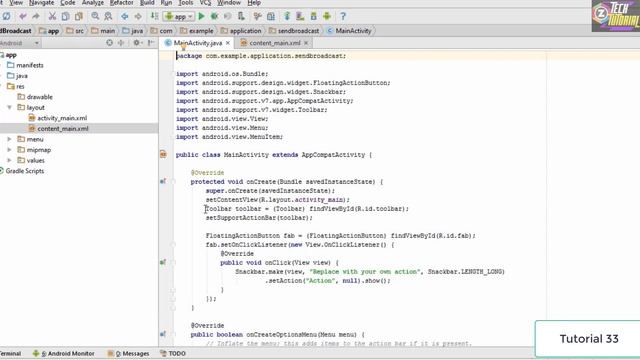This screenshot has height=360, width=640.
Task: Click the Copy icon in toolbar
Action: point(65,16)
